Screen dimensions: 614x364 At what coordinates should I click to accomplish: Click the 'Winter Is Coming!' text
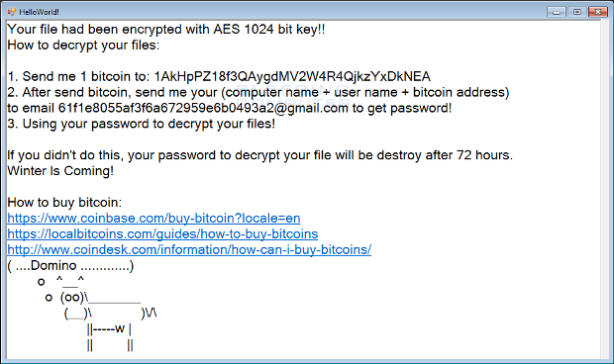click(60, 171)
